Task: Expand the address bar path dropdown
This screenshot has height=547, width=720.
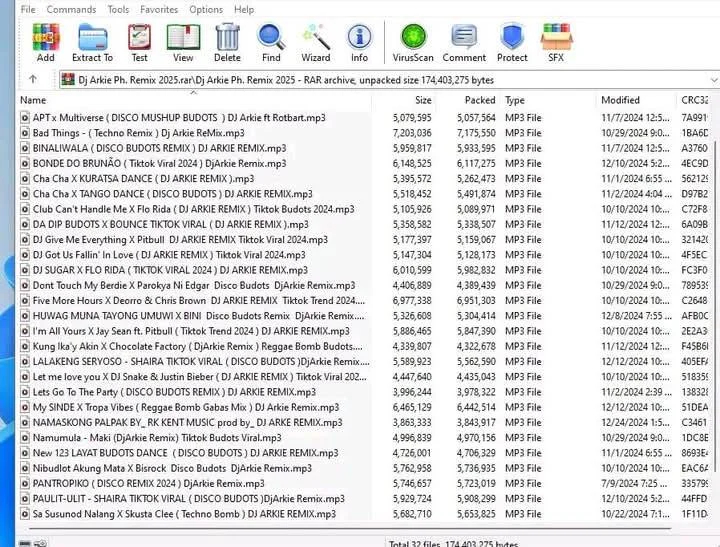Action: click(x=714, y=80)
